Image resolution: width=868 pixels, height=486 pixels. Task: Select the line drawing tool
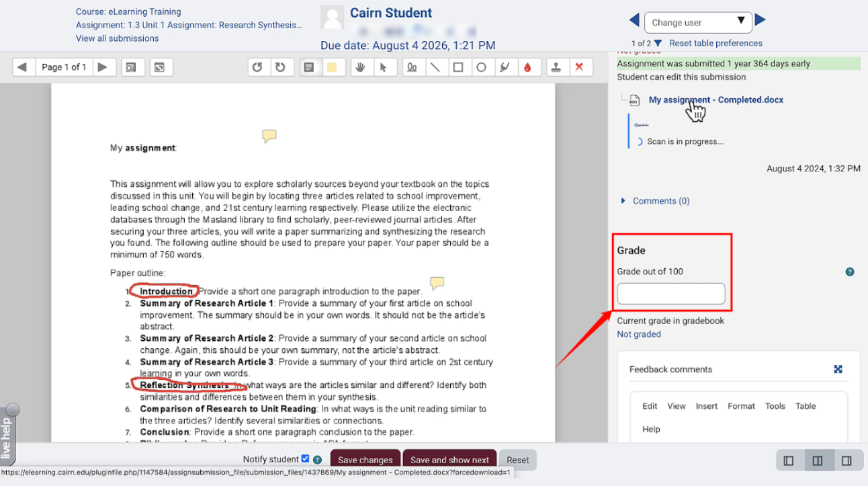point(435,67)
